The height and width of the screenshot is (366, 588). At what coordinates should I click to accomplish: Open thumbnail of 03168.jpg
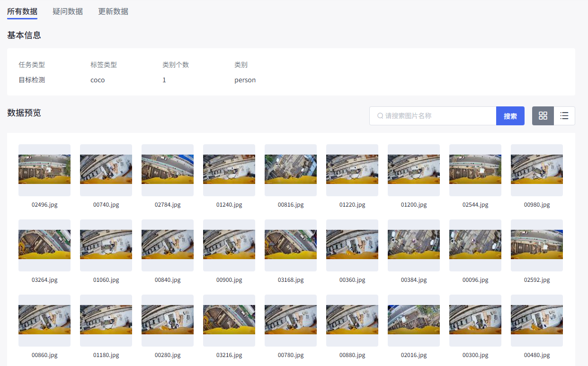[x=291, y=245]
